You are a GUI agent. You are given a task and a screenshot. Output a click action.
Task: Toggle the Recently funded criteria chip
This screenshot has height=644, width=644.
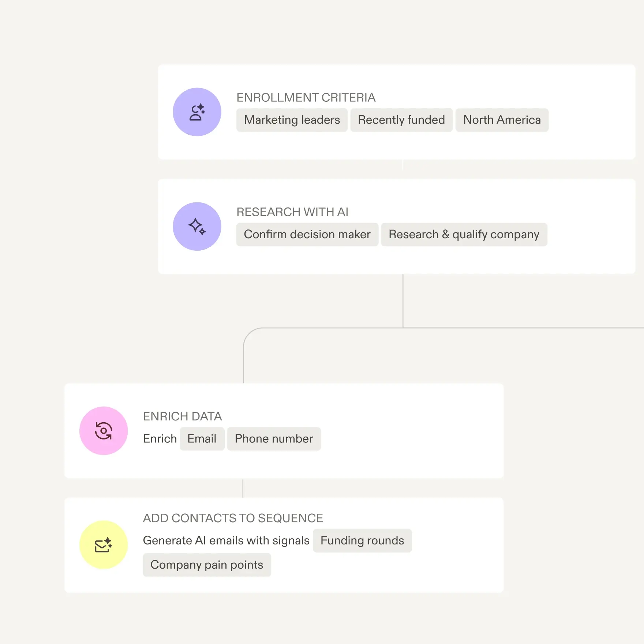401,120
